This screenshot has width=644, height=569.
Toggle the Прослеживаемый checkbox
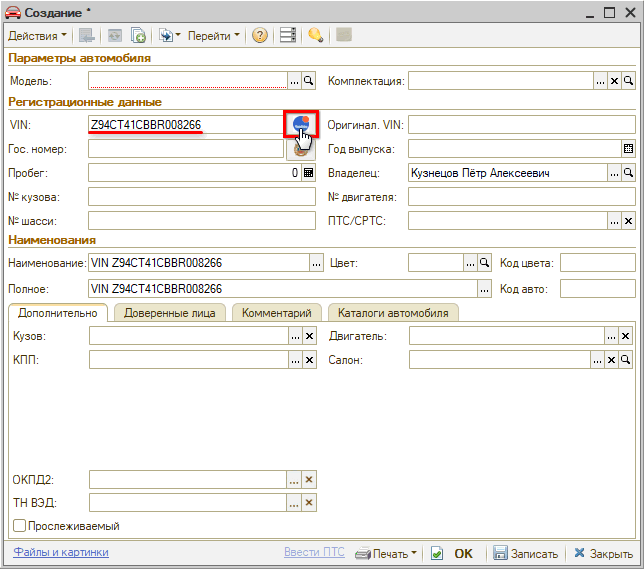coord(19,526)
